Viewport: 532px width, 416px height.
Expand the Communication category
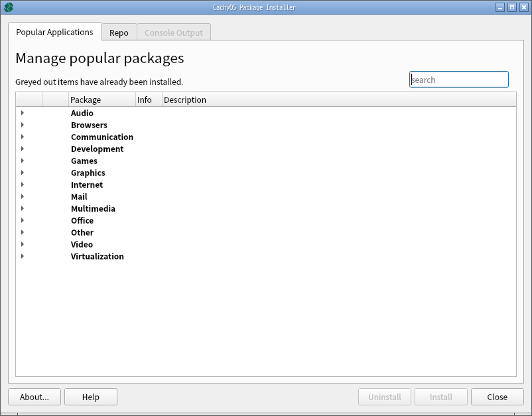pyautogui.click(x=22, y=137)
